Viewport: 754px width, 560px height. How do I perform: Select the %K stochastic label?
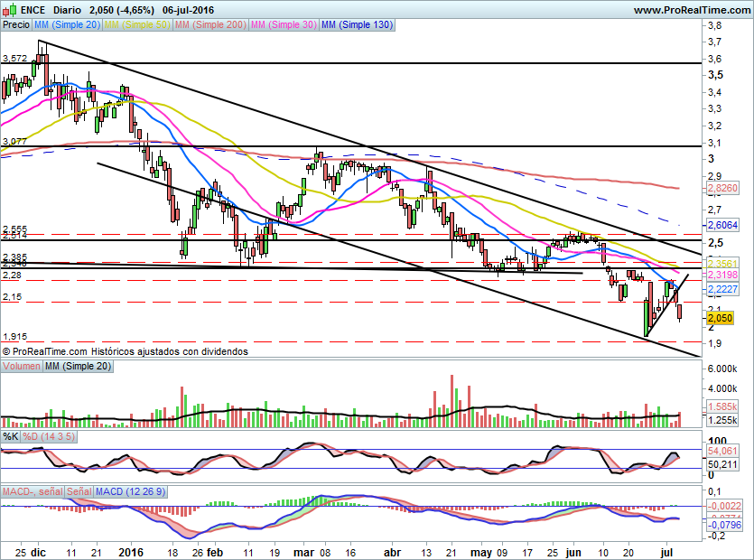tap(11, 436)
